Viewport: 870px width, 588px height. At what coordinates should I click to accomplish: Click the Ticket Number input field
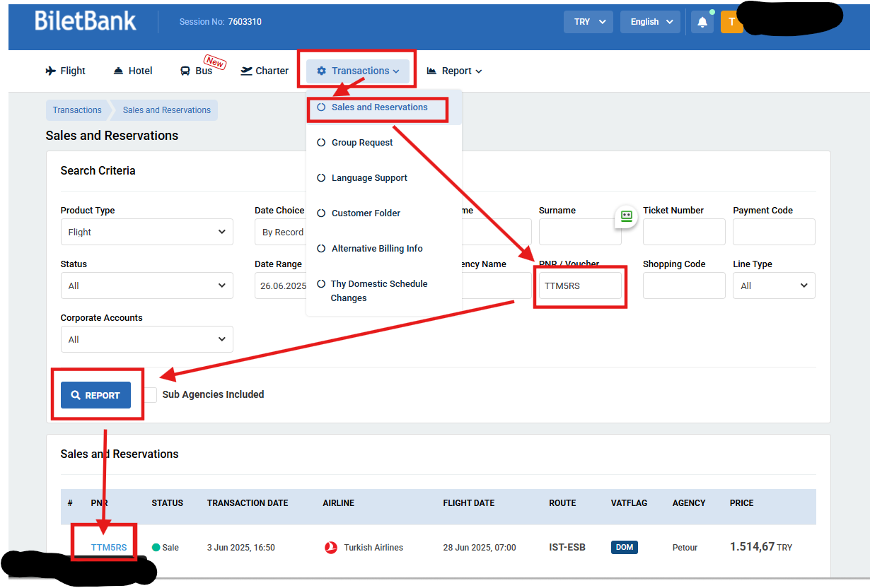[684, 232]
